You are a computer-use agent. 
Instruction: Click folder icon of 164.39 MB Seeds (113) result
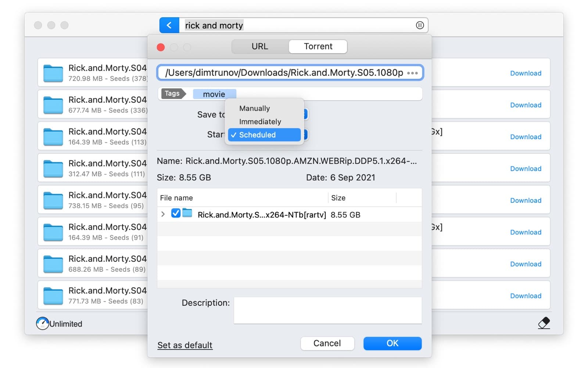[x=53, y=137]
